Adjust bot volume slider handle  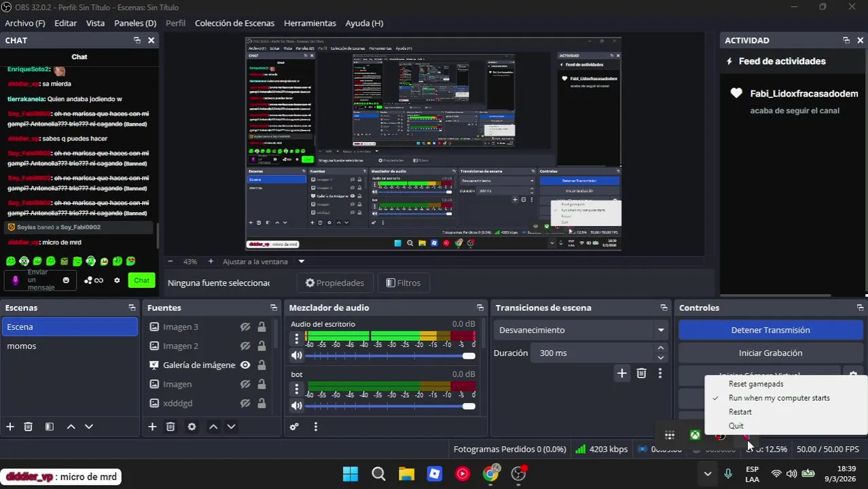pos(469,406)
